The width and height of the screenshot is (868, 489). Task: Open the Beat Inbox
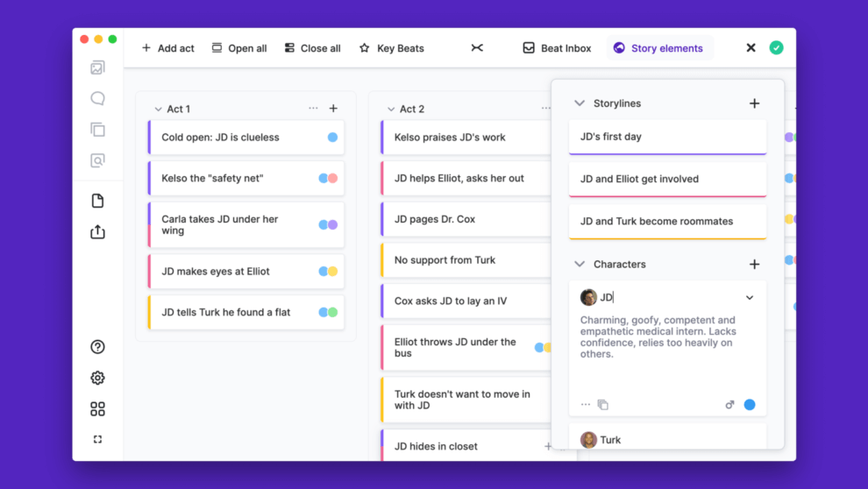pyautogui.click(x=557, y=48)
